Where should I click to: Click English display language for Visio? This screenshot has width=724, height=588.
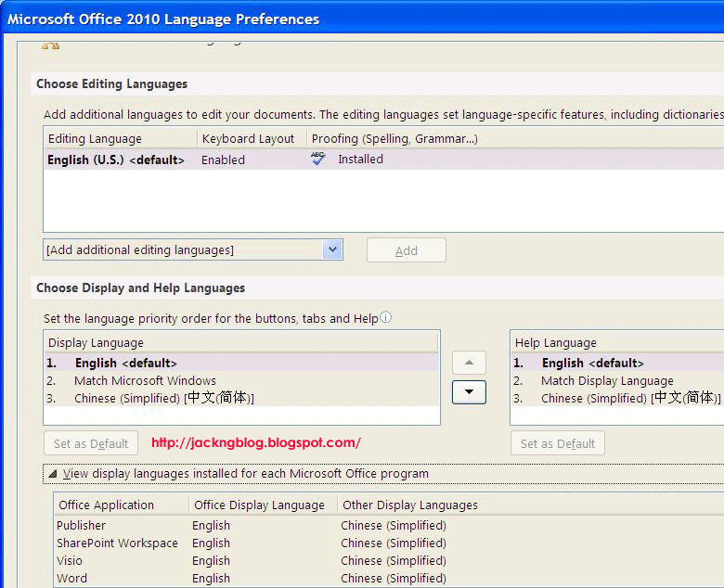point(211,560)
